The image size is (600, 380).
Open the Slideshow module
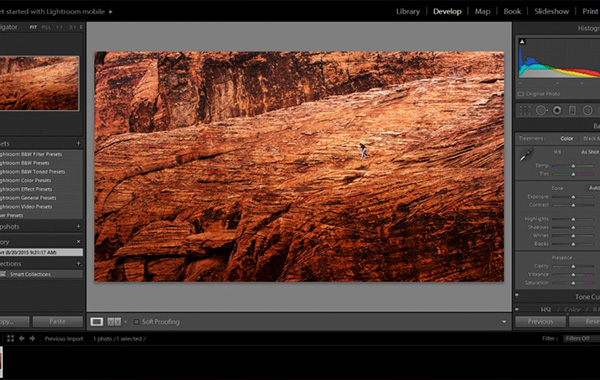pos(551,11)
